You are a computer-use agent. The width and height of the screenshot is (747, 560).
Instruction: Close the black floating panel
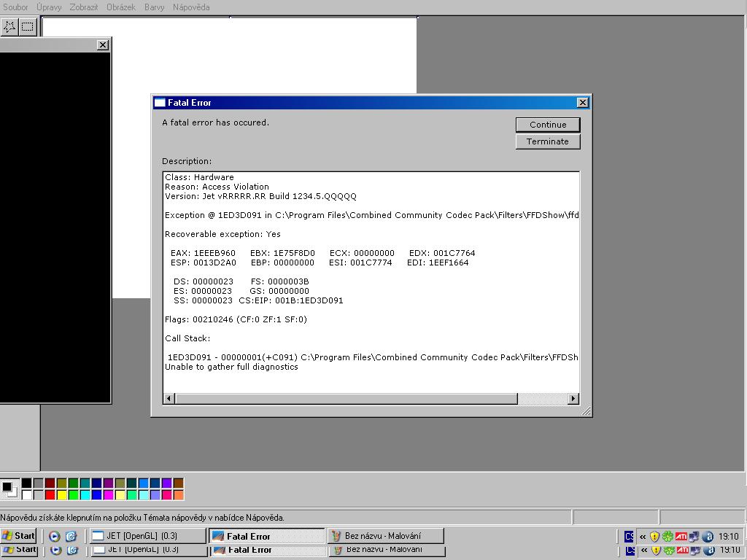coord(102,44)
